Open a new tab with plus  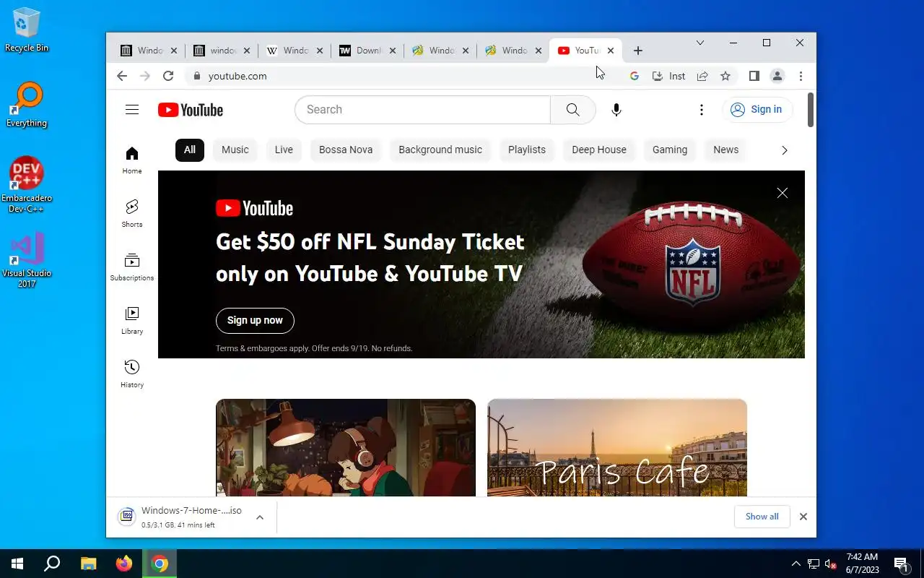tap(637, 51)
